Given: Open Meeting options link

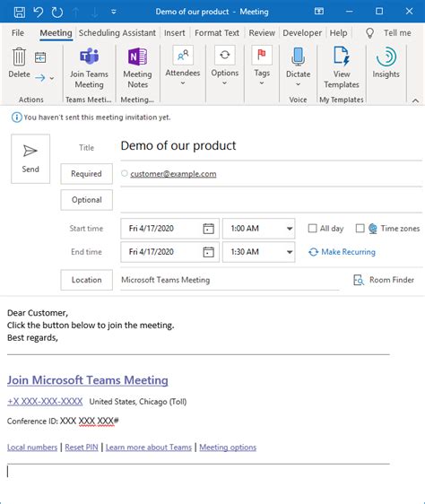Looking at the screenshot, I should pyautogui.click(x=228, y=448).
